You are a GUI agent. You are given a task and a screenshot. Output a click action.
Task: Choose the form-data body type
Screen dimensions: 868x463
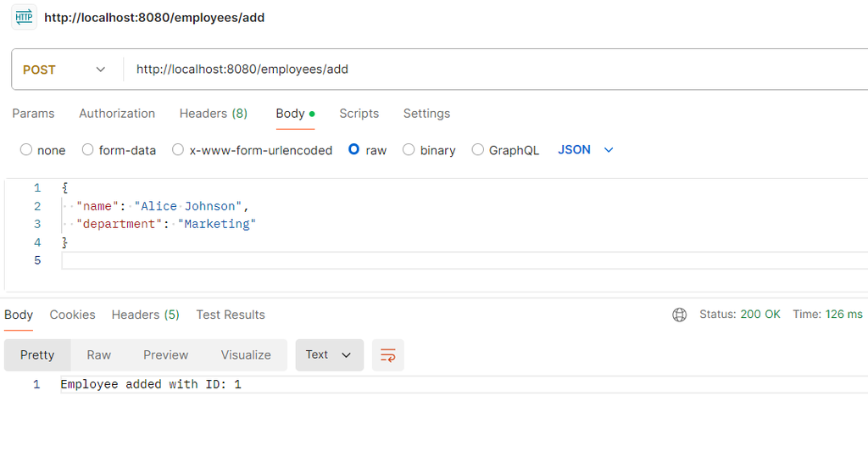88,150
